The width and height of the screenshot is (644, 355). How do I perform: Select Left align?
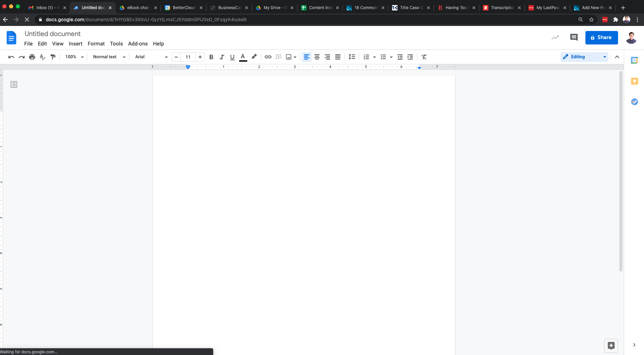[307, 57]
